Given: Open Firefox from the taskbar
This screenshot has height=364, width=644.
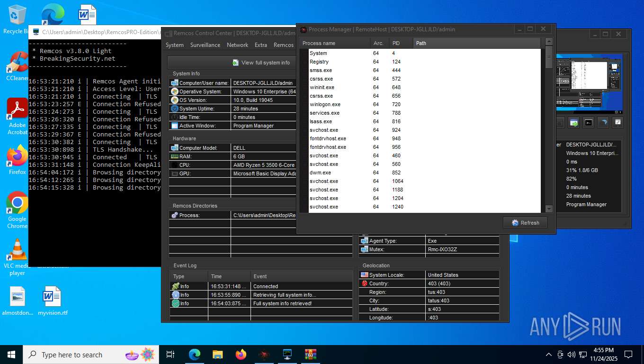Looking at the screenshot, I should coord(241,355).
